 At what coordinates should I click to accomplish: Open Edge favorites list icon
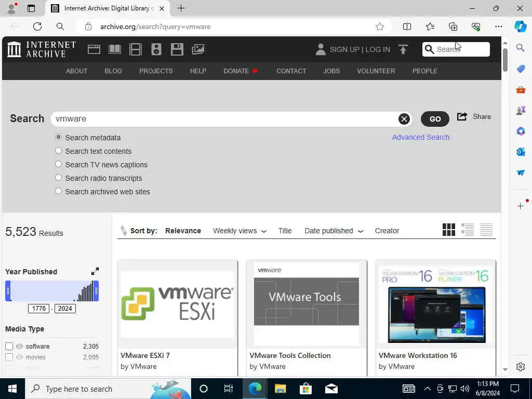coord(430,26)
